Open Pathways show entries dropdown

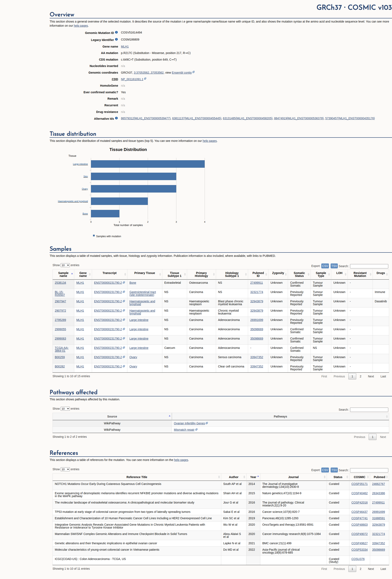(x=65, y=409)
